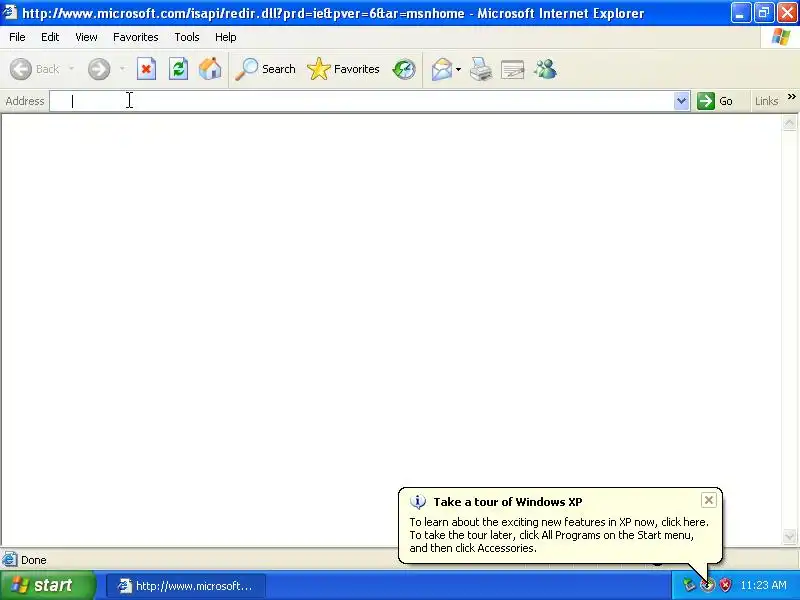The height and width of the screenshot is (600, 800).
Task: Click the vertical scrollbar up arrow
Action: click(789, 122)
